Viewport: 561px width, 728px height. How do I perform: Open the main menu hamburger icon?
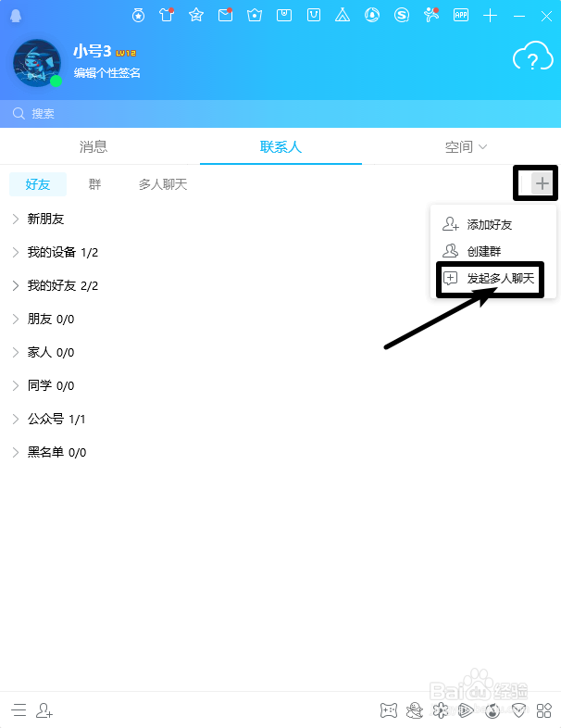19,709
